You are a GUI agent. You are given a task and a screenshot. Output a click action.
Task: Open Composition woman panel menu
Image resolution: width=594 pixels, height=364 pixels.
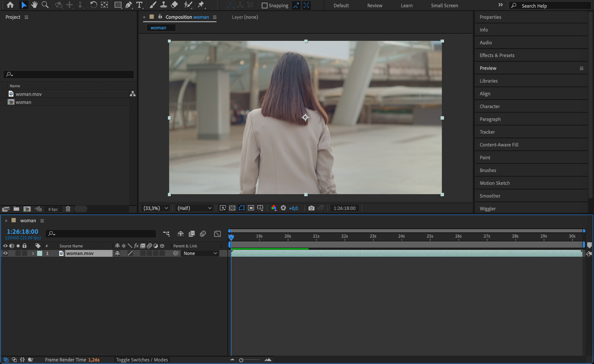point(215,17)
